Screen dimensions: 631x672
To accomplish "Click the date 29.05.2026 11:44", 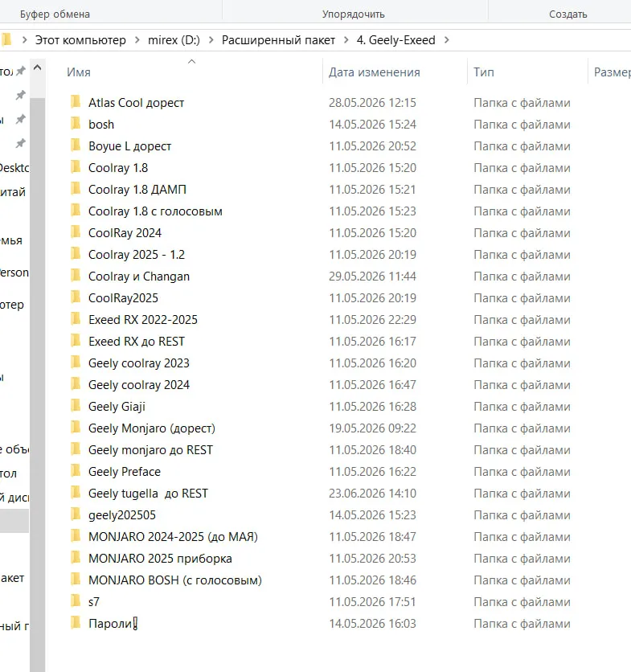I will pos(372,276).
